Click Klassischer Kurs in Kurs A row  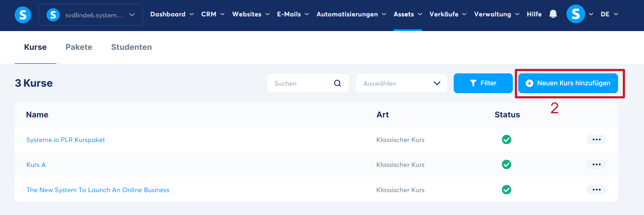pyautogui.click(x=400, y=165)
